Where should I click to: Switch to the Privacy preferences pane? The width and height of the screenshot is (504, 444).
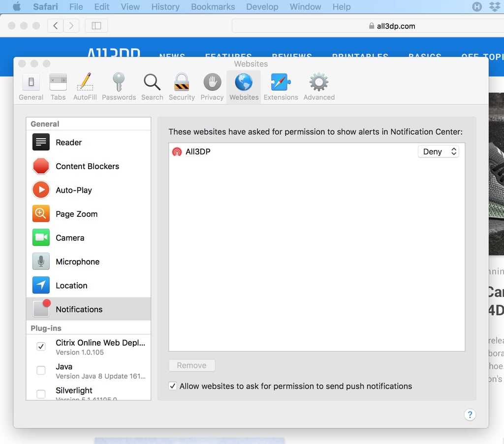coord(212,86)
